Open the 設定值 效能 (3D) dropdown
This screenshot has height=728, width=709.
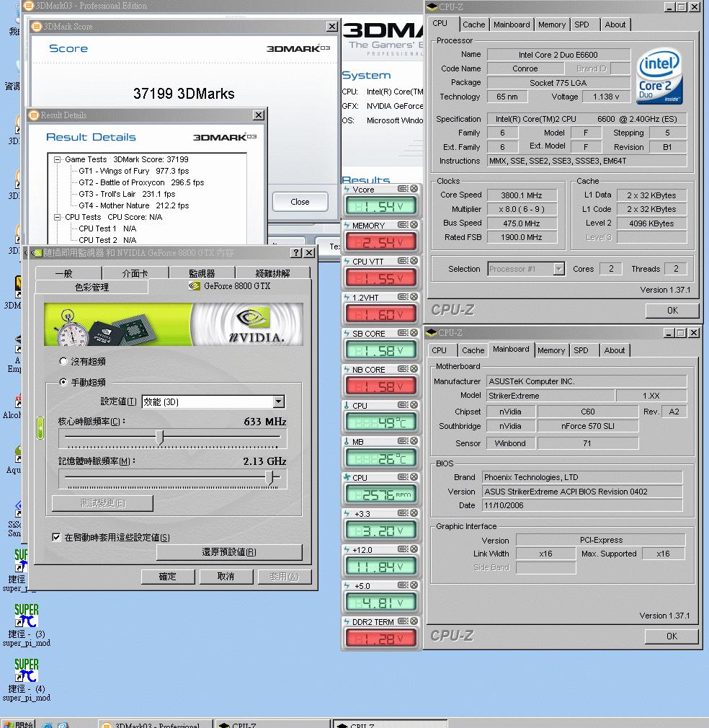pos(278,401)
